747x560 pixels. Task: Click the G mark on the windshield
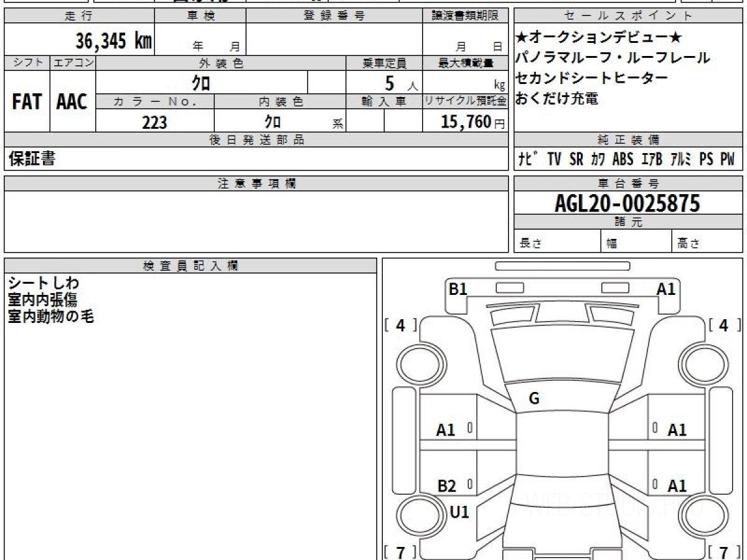tap(534, 399)
